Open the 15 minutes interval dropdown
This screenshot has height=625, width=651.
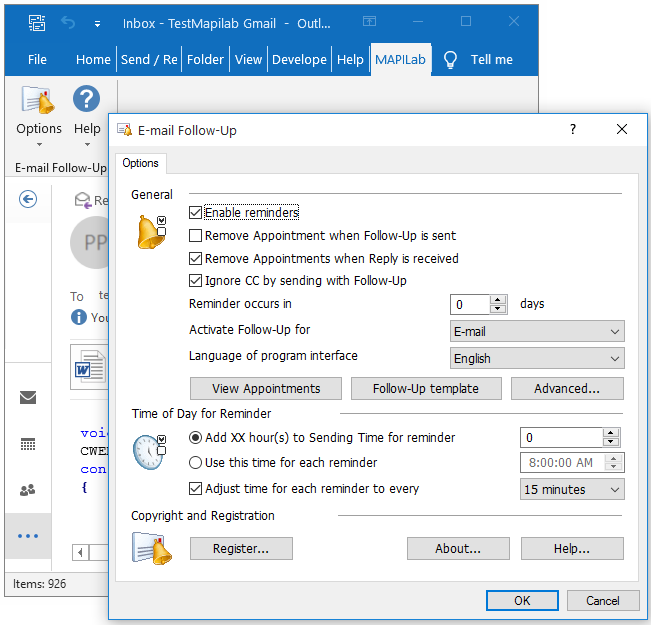(x=572, y=489)
